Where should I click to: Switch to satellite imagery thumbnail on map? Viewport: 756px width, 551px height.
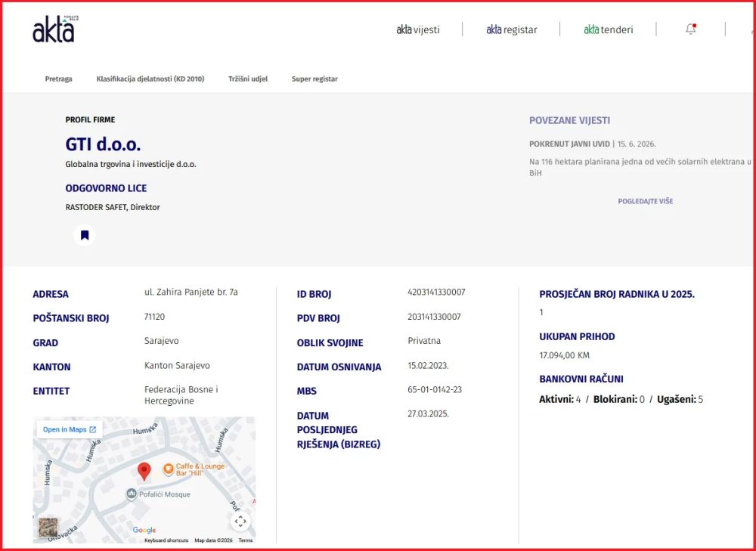(x=48, y=528)
